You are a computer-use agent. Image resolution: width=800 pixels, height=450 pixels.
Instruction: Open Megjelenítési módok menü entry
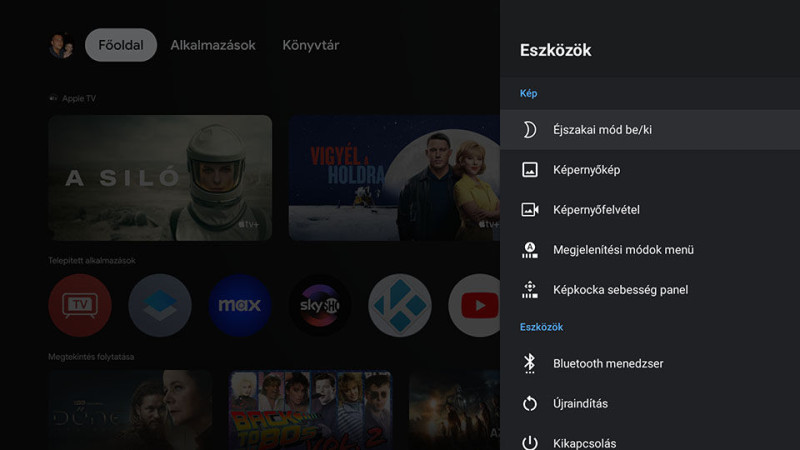point(650,250)
